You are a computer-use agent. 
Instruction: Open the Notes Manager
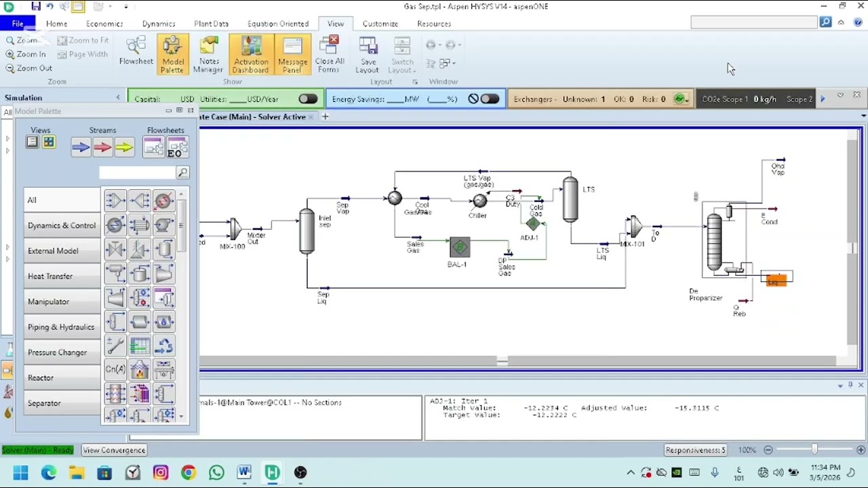coord(208,54)
